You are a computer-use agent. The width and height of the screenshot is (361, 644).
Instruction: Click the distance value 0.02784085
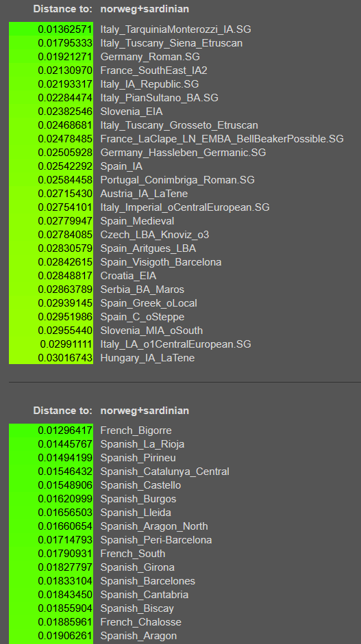tap(65, 235)
